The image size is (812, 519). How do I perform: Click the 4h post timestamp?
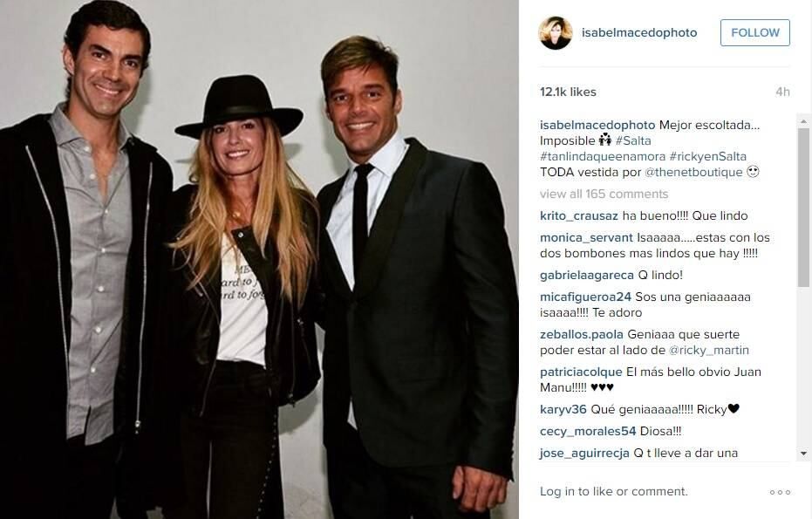coord(782,92)
